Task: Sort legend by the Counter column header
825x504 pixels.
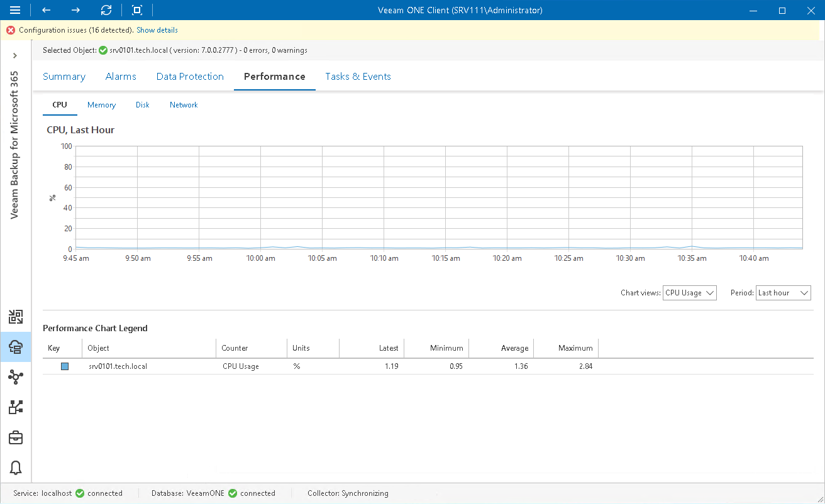Action: pos(252,348)
